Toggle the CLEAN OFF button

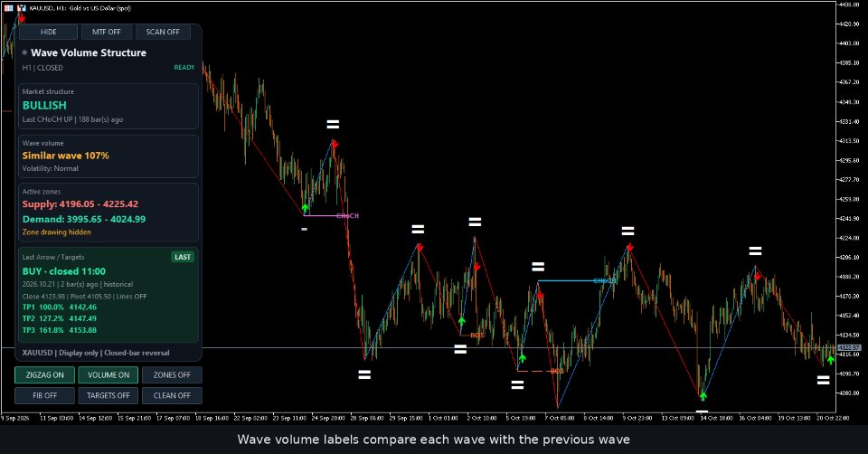pyautogui.click(x=172, y=395)
